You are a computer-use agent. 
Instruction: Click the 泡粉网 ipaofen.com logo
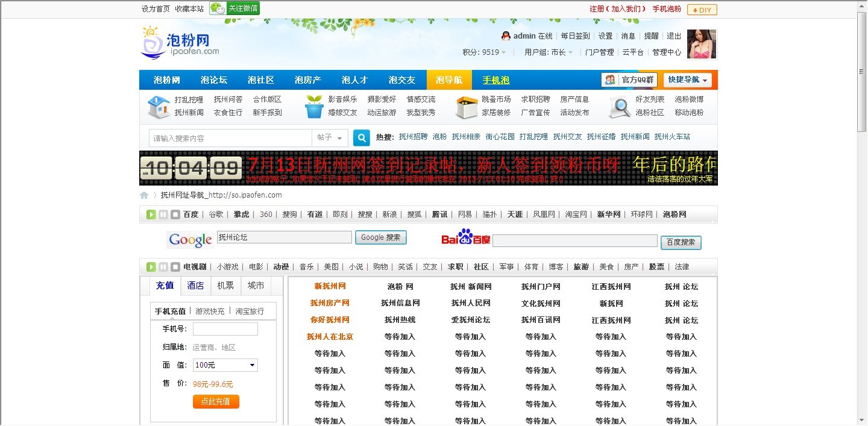[x=180, y=42]
